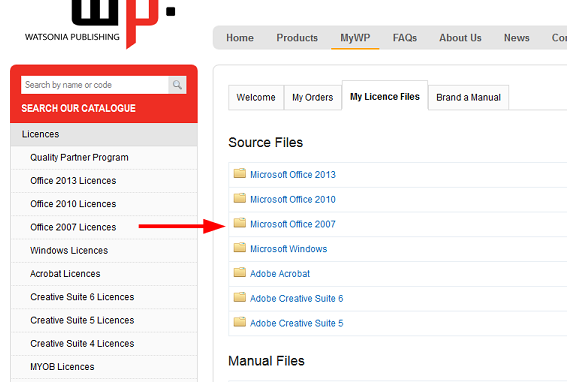Screen dimensions: 567x382
Task: Switch to the Welcome tab
Action: tap(256, 97)
